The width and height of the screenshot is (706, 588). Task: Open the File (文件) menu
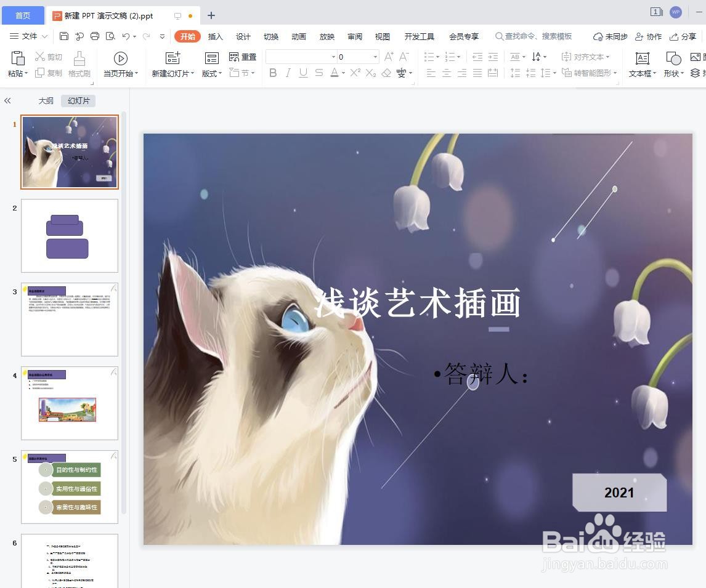click(28, 36)
